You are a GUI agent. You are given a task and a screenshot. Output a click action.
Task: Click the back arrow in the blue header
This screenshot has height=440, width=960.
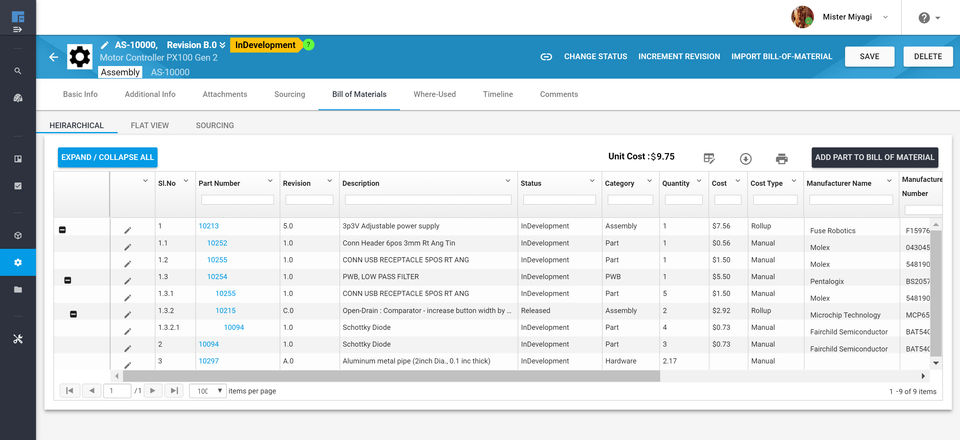point(54,57)
